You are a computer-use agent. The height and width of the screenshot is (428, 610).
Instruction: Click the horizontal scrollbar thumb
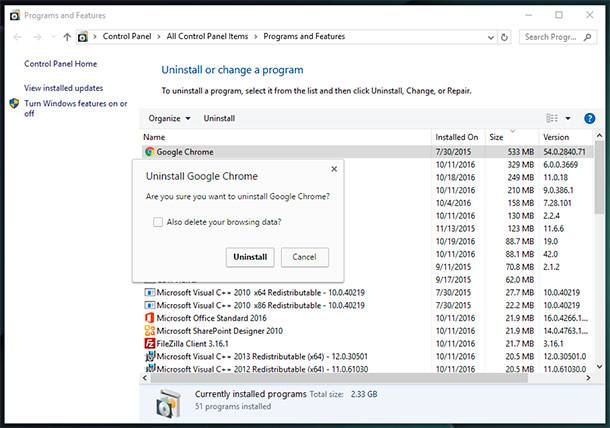click(x=339, y=378)
